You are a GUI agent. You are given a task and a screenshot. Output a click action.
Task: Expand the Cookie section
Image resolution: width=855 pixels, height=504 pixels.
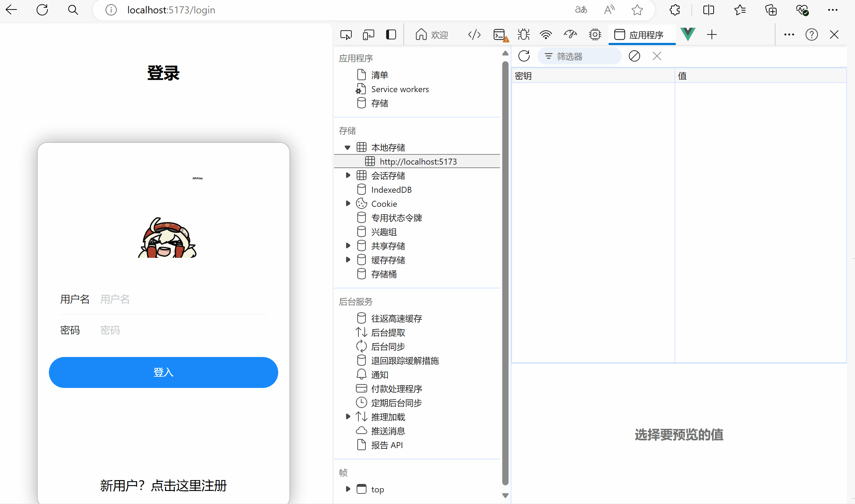pos(348,203)
